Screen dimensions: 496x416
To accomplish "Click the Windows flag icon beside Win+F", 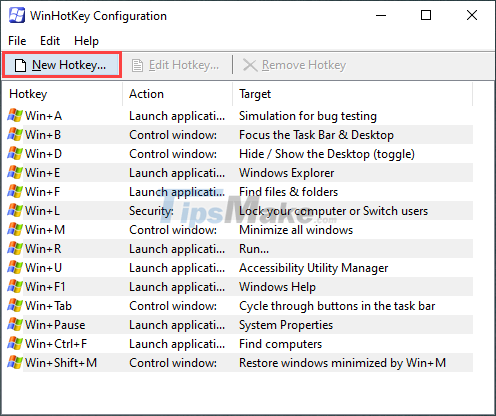I will [x=15, y=192].
